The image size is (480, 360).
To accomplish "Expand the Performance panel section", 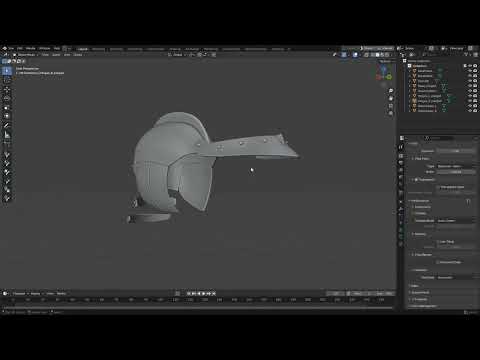I will click(420, 201).
